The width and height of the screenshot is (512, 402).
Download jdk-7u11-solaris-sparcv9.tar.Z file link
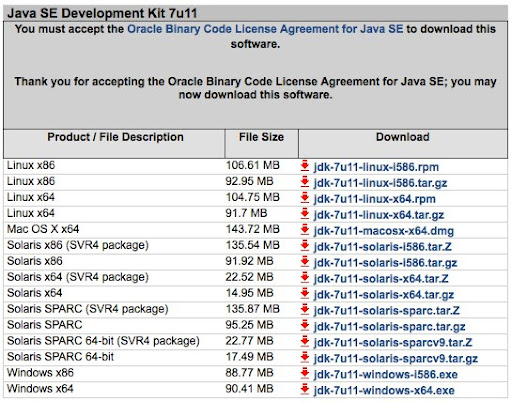pyautogui.click(x=393, y=342)
